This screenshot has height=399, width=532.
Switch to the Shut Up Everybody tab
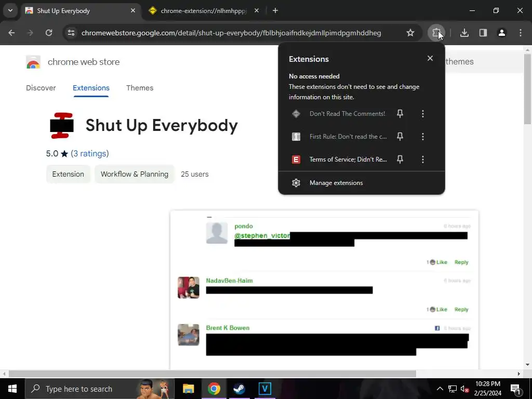(81, 11)
